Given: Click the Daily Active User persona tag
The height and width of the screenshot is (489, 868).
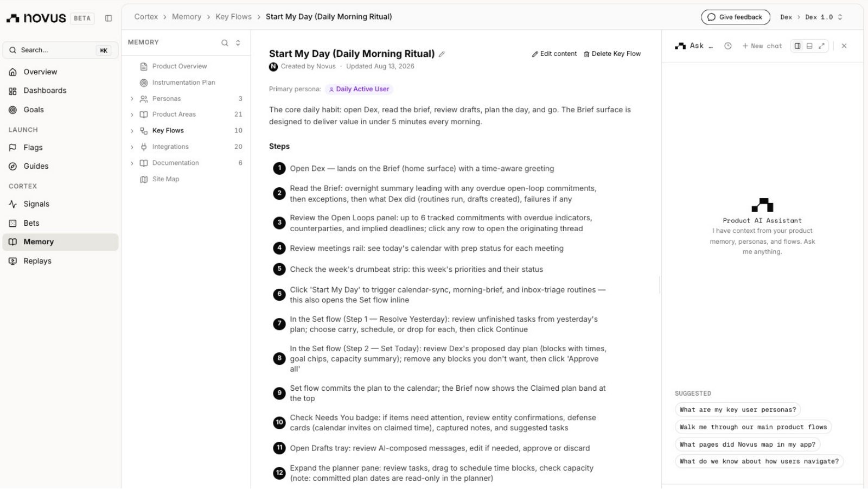Looking at the screenshot, I should pos(359,89).
